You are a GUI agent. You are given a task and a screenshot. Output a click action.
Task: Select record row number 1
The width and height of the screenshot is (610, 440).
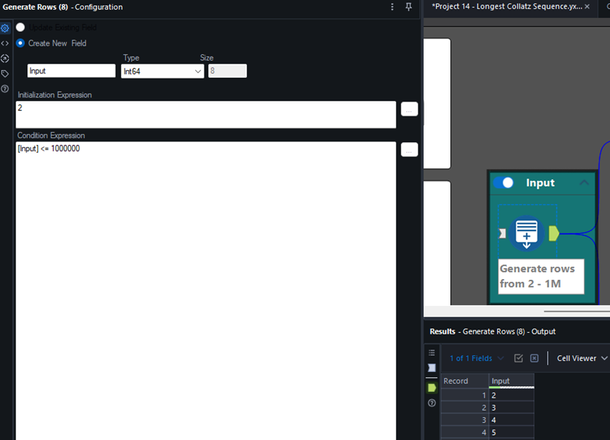coord(465,395)
